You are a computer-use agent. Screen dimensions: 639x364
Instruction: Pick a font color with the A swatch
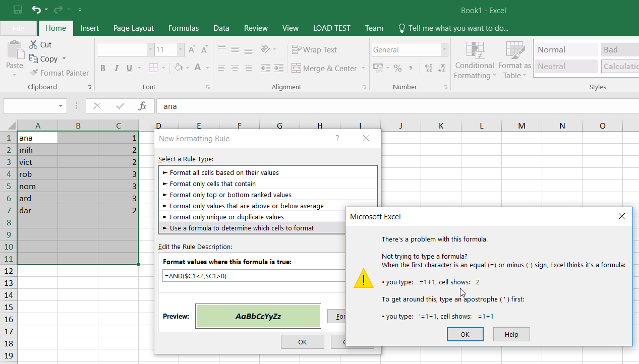[199, 67]
